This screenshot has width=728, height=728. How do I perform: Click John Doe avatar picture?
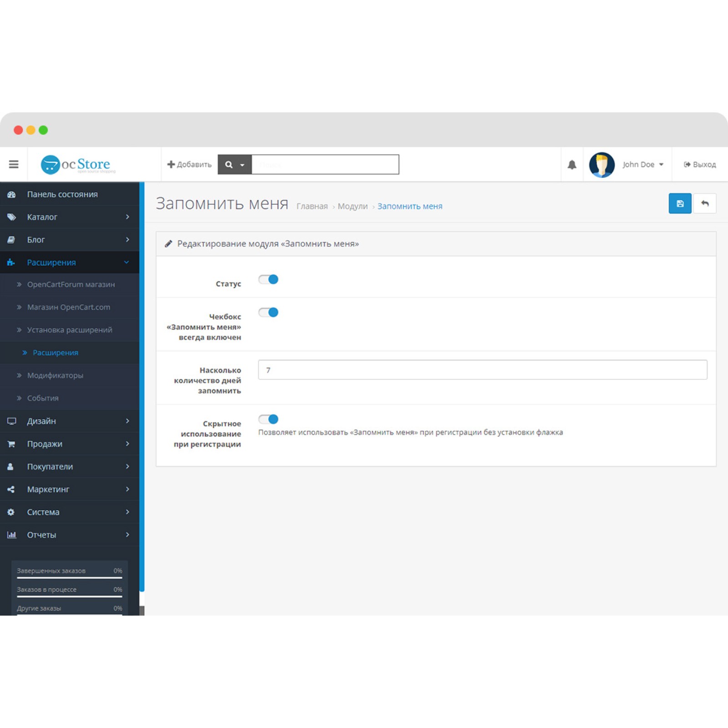point(602,165)
